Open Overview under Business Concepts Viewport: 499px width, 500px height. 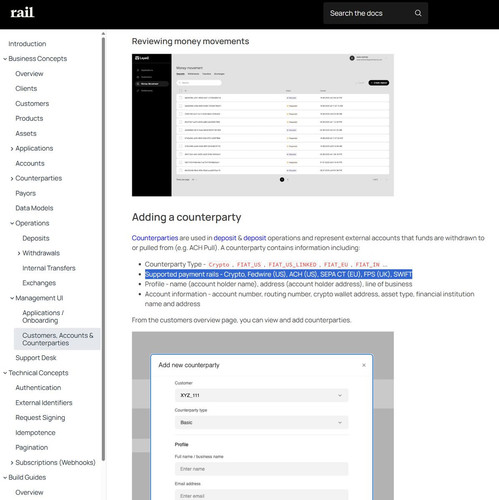coord(29,74)
